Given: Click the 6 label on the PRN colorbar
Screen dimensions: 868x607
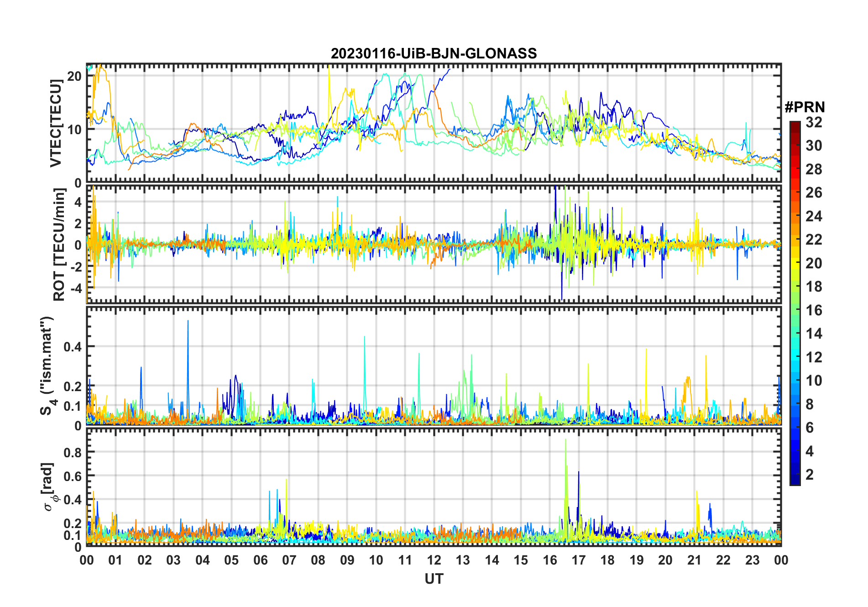Looking at the screenshot, I should [810, 428].
